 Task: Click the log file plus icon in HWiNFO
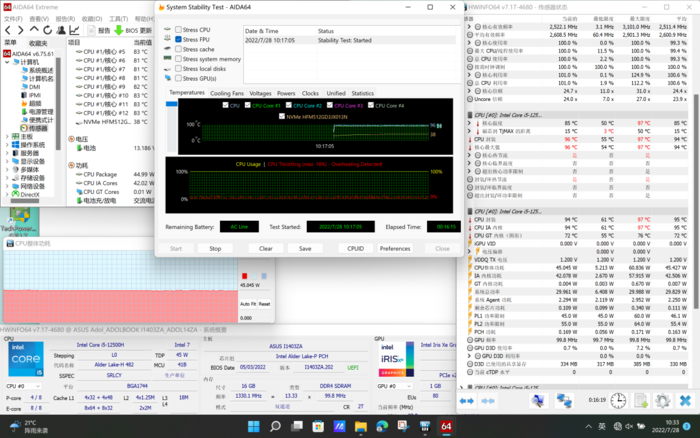pos(641,400)
